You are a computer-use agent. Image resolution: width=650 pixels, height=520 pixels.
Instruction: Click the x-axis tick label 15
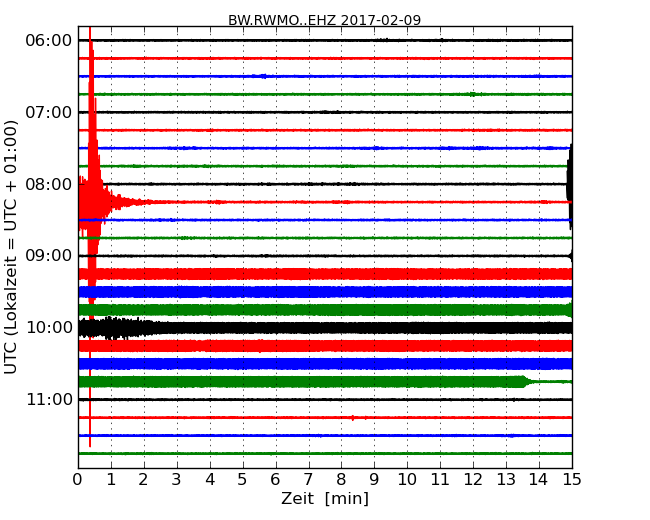(572, 480)
